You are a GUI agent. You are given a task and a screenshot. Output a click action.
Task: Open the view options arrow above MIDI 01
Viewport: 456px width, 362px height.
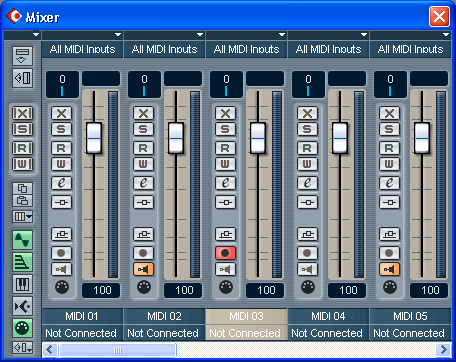pos(118,35)
